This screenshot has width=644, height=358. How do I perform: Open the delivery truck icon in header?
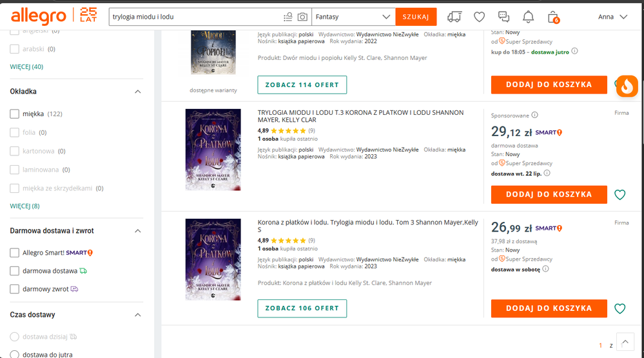[x=455, y=17]
